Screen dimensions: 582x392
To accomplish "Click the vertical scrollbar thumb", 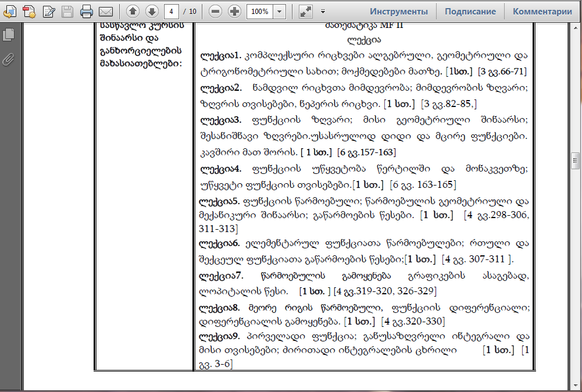I will (575, 160).
